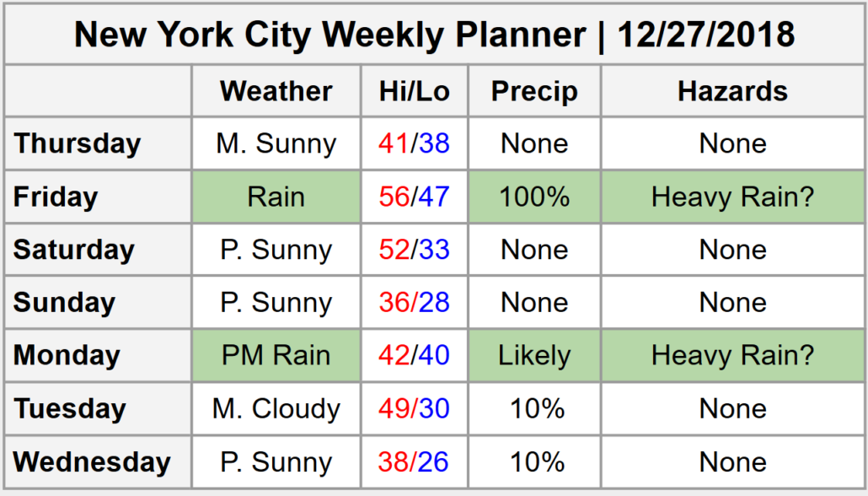Click Wednesday's 38/26 temperature cell
The image size is (868, 496).
[414, 462]
